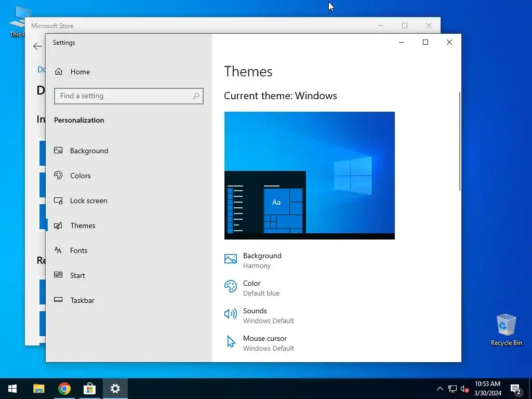
Task: Show hidden system tray icons
Action: [440, 389]
